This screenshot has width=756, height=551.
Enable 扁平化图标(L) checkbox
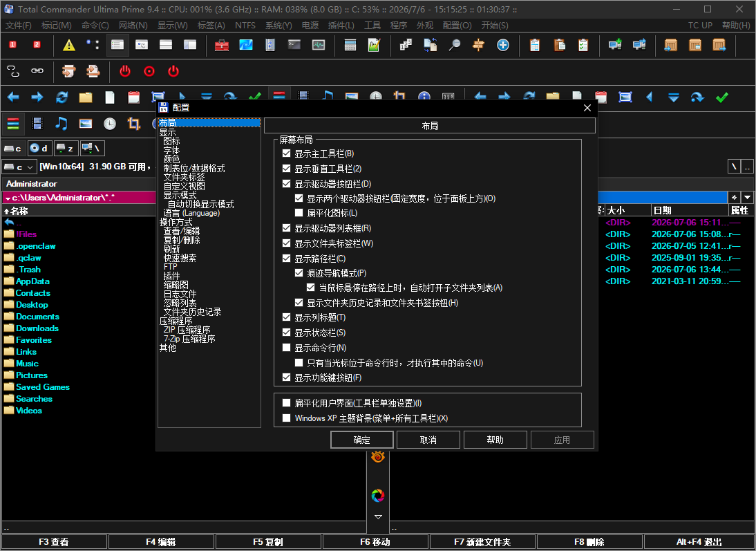(299, 213)
